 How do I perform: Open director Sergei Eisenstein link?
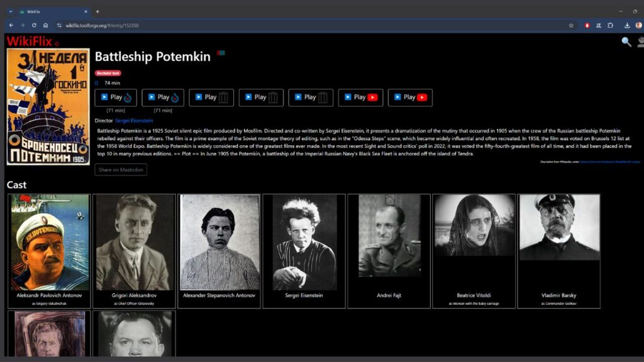tap(133, 120)
